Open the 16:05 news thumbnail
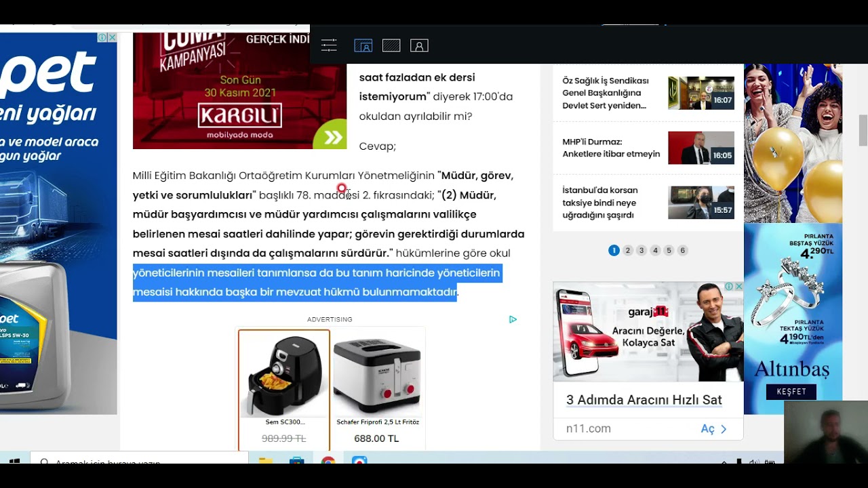The image size is (868, 488). point(701,148)
